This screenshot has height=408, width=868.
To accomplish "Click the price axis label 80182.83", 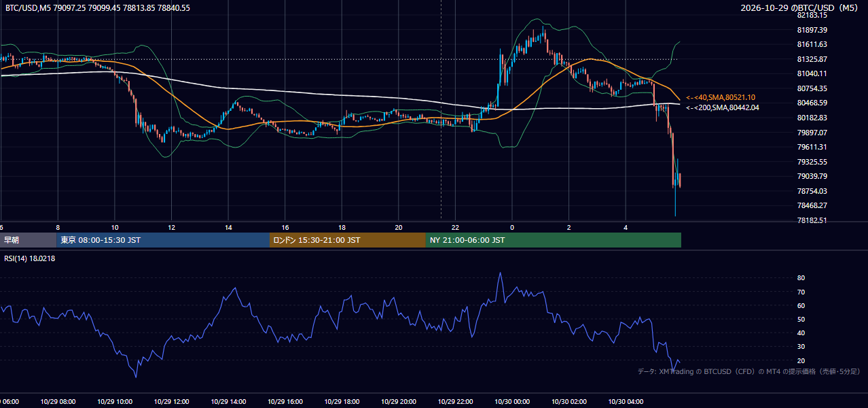I will point(812,118).
